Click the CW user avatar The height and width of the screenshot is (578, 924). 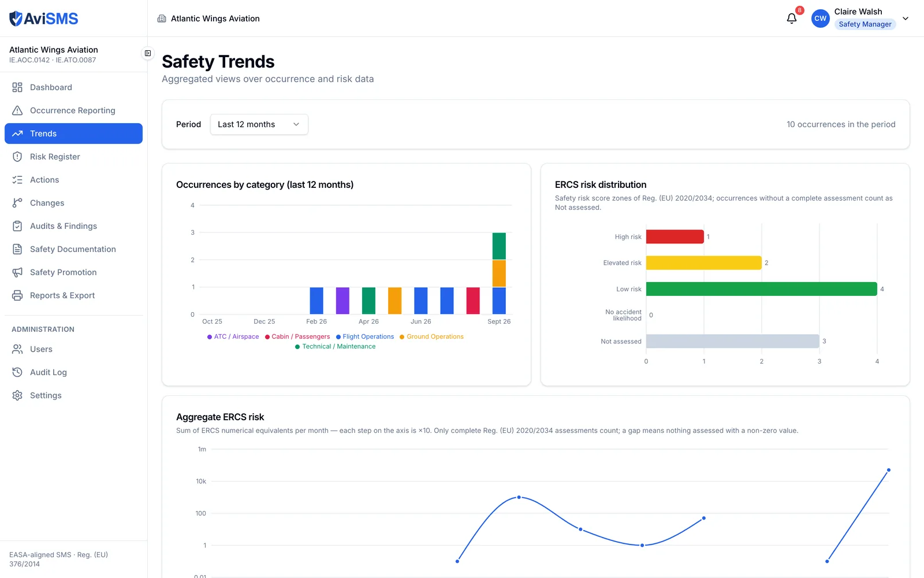(820, 18)
